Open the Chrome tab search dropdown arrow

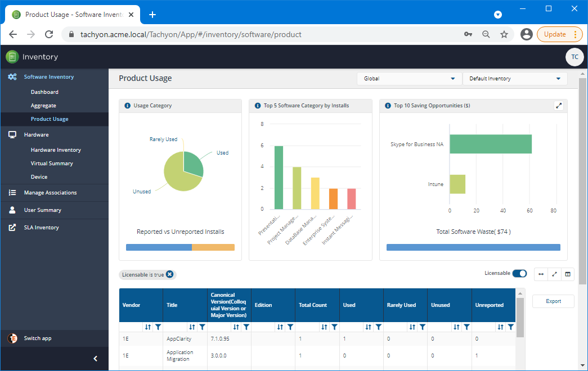tap(498, 15)
